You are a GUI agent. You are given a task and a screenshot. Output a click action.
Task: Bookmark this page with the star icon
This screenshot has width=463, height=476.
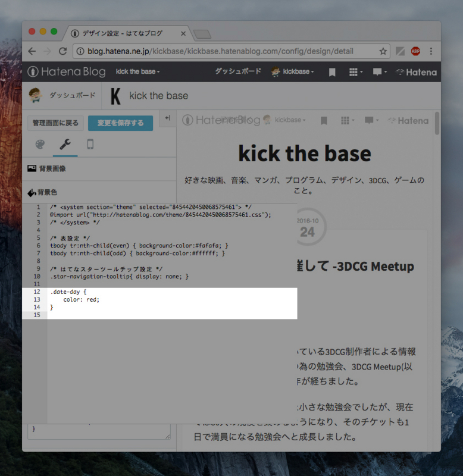383,51
